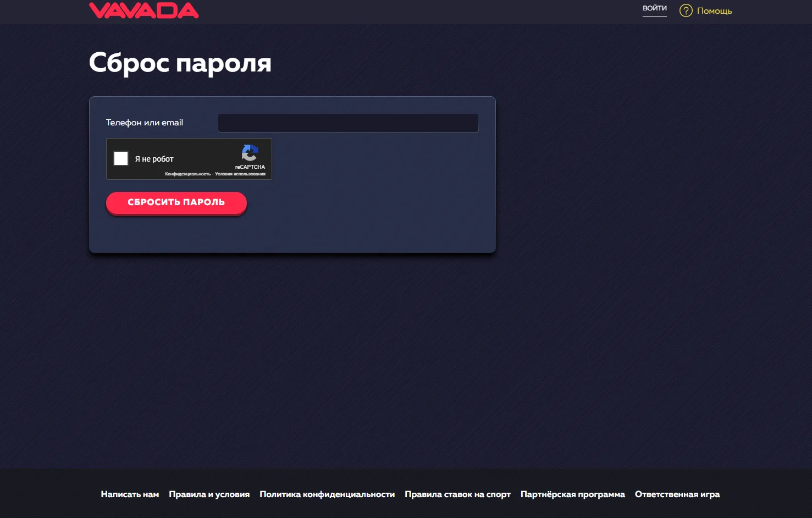Image resolution: width=812 pixels, height=518 pixels.
Task: Click the ВОЙТИ link
Action: [x=654, y=8]
